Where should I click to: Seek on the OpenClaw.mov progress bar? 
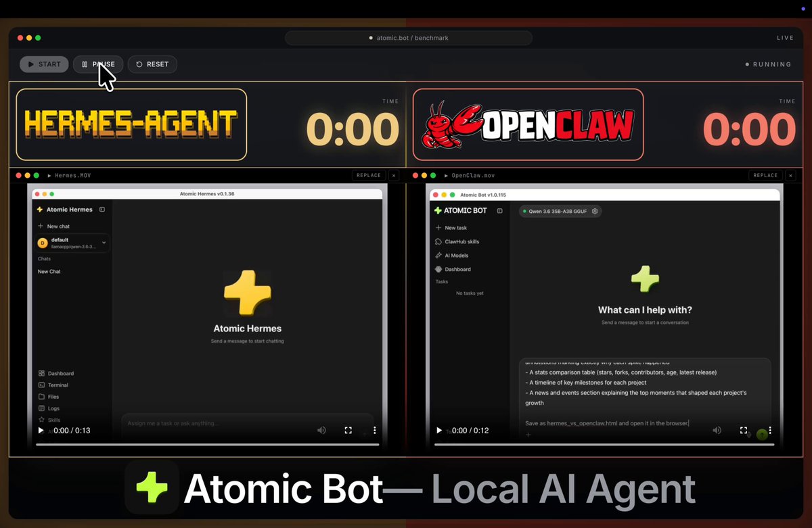604,444
